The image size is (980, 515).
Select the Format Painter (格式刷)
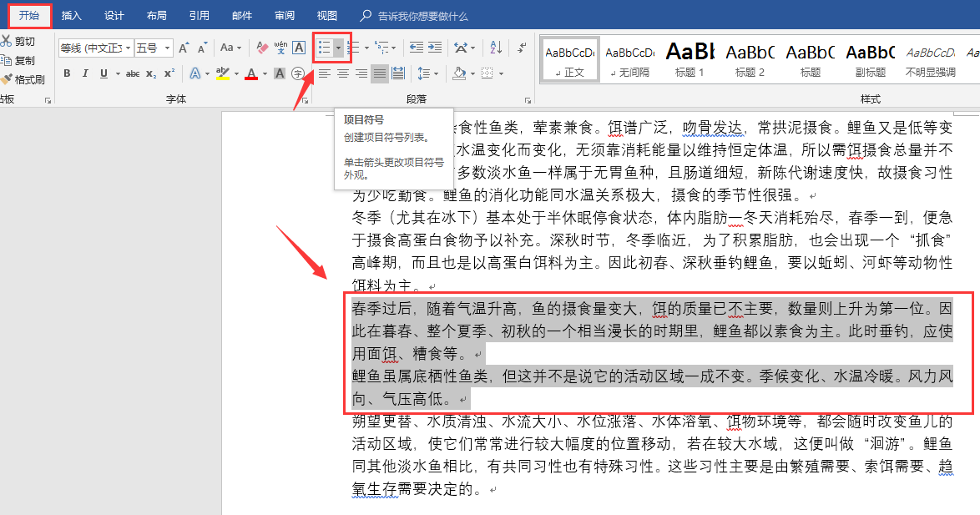coord(23,79)
